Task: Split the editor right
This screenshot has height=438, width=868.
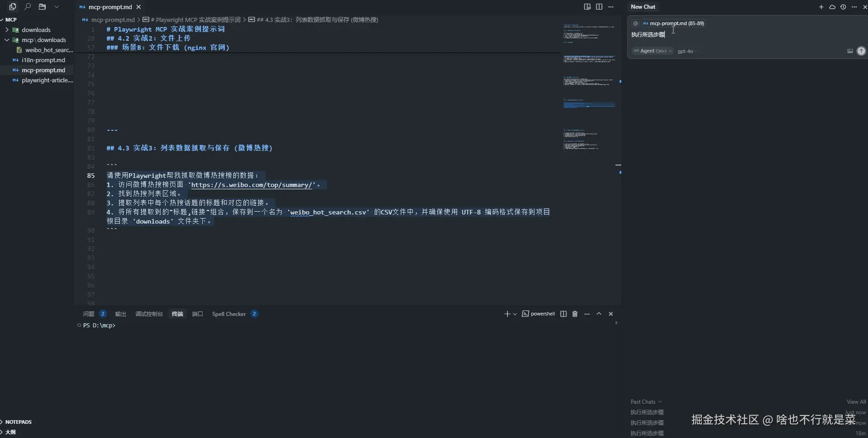Action: pos(599,7)
